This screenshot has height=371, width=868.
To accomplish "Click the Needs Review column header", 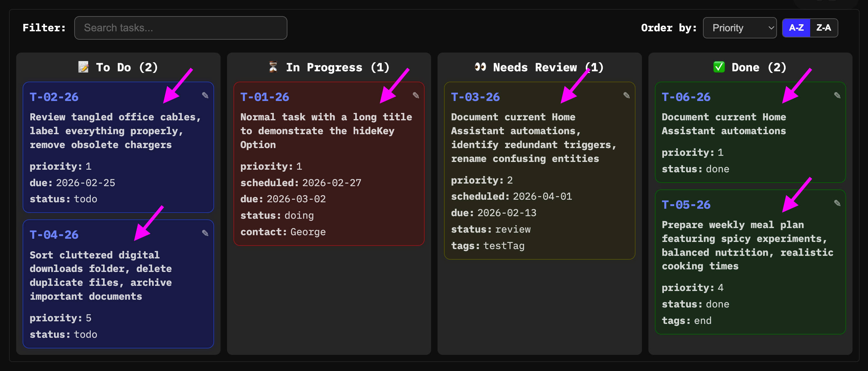I will click(x=548, y=67).
